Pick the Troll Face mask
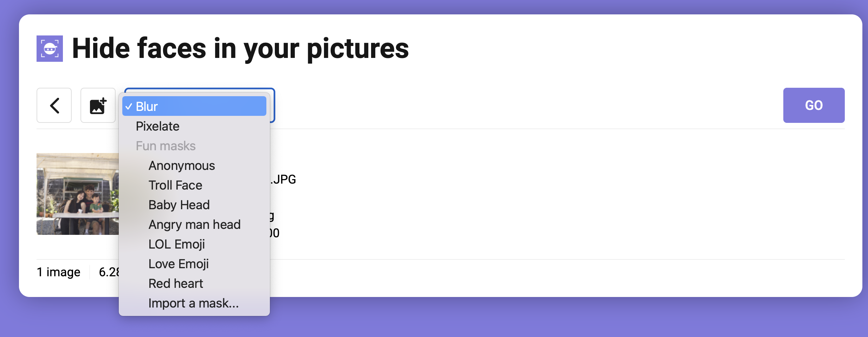 (175, 185)
